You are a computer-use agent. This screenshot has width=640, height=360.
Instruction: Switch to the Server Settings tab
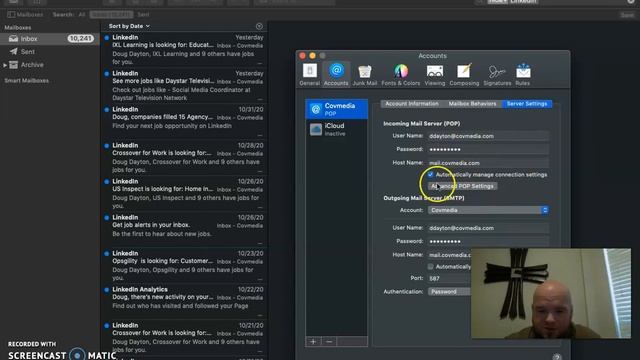coord(527,104)
